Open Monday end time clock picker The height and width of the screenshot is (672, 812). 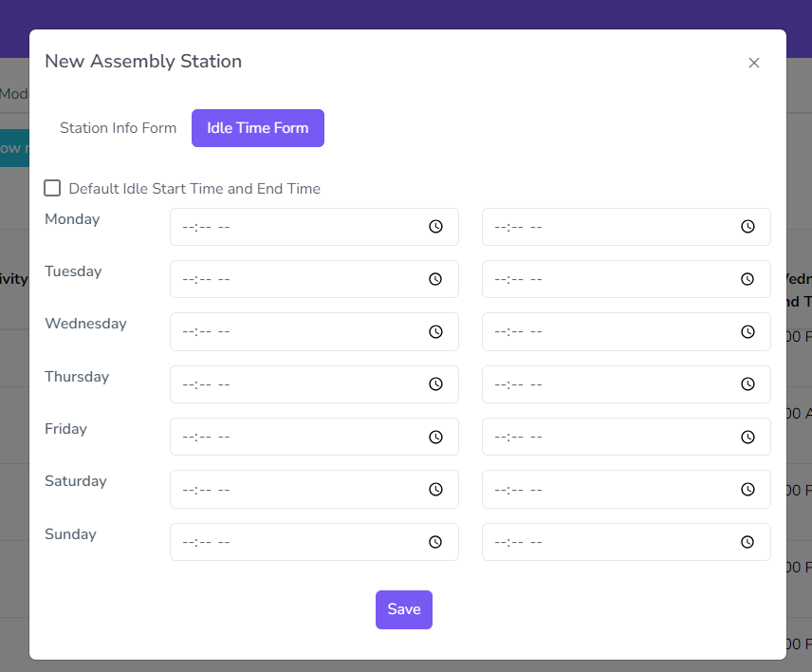click(747, 227)
